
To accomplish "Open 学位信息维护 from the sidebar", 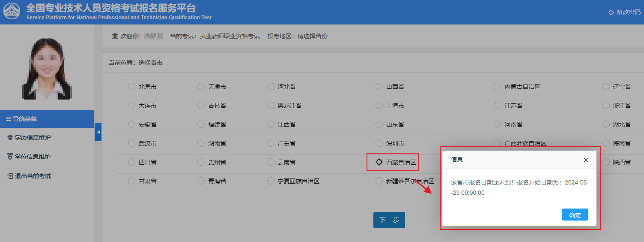I will coord(33,157).
